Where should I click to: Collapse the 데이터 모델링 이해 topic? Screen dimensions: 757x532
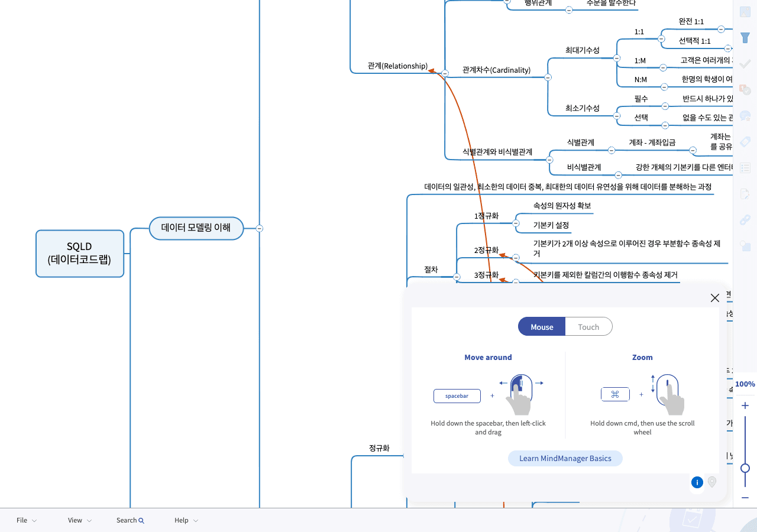click(x=259, y=228)
